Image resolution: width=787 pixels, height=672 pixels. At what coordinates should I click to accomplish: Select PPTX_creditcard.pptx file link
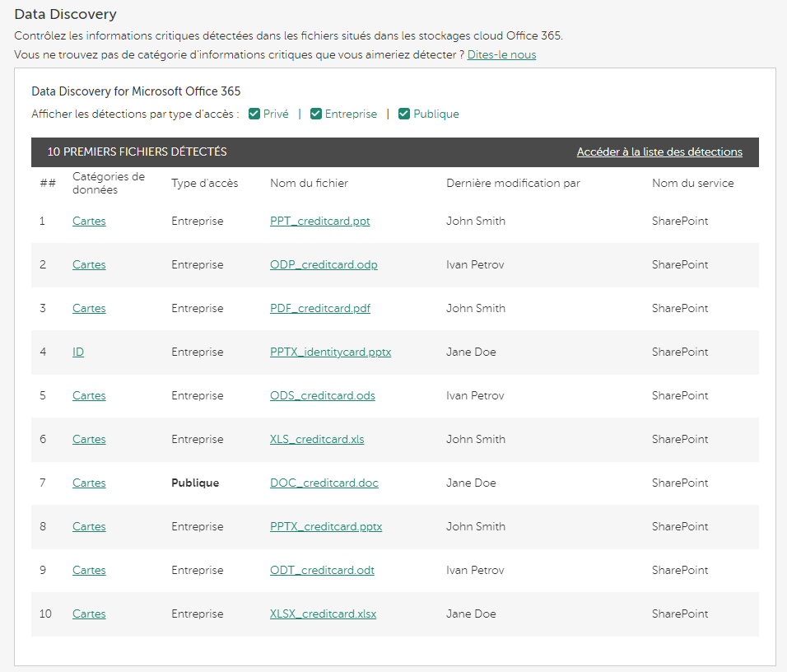[x=326, y=527]
